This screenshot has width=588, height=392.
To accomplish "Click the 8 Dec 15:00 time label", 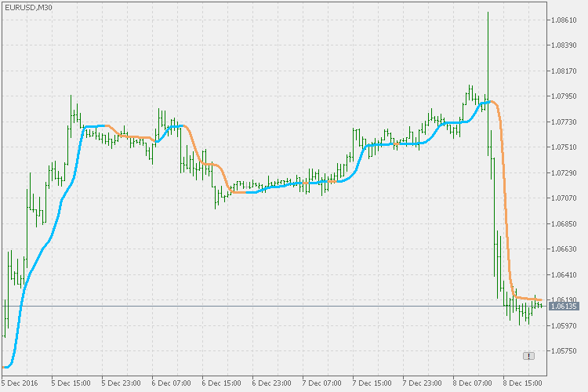I will point(522,383).
